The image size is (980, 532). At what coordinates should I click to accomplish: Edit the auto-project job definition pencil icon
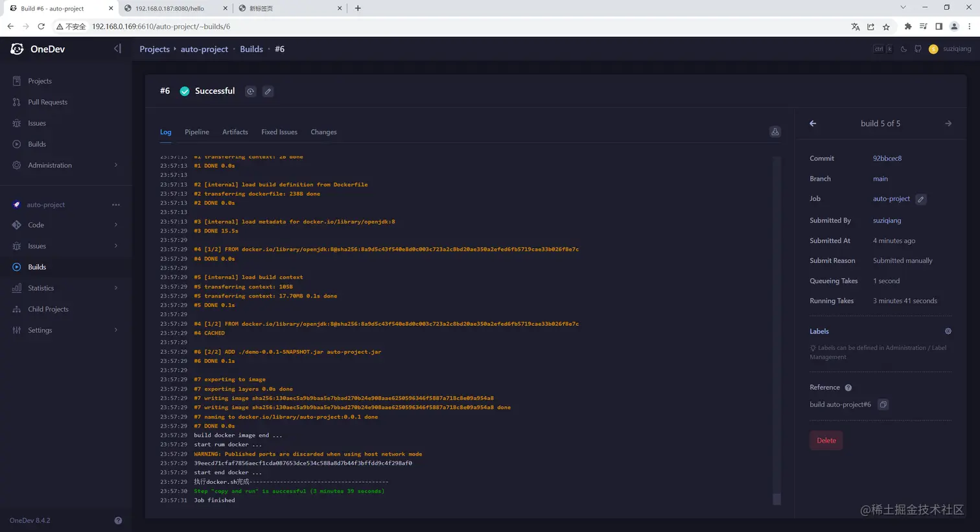[920, 200]
